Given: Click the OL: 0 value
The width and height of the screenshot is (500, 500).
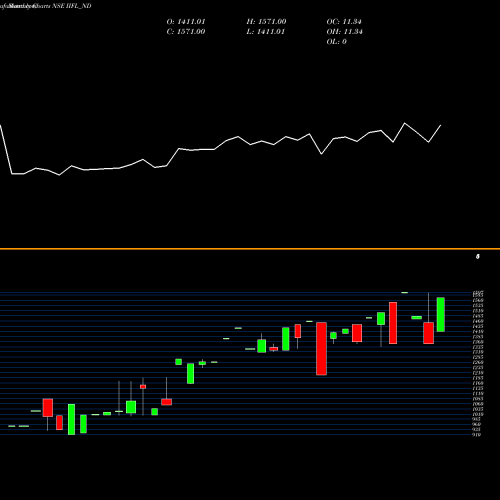Looking at the screenshot, I should pyautogui.click(x=336, y=42).
